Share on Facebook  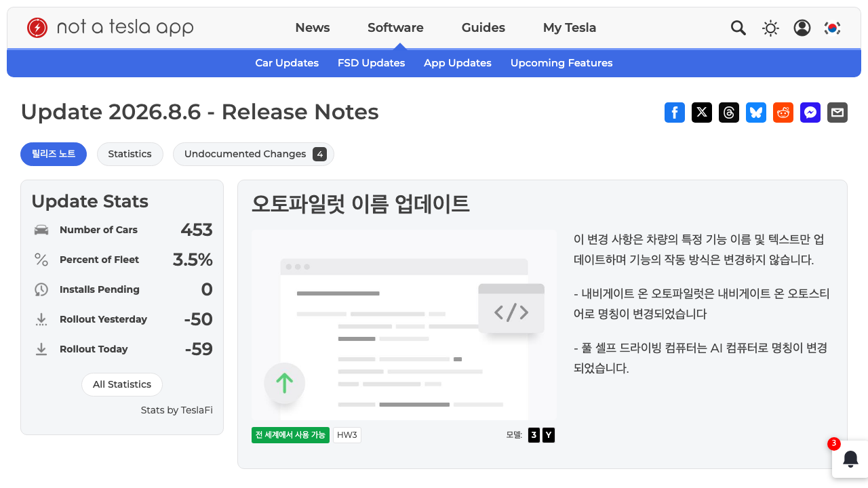point(675,113)
